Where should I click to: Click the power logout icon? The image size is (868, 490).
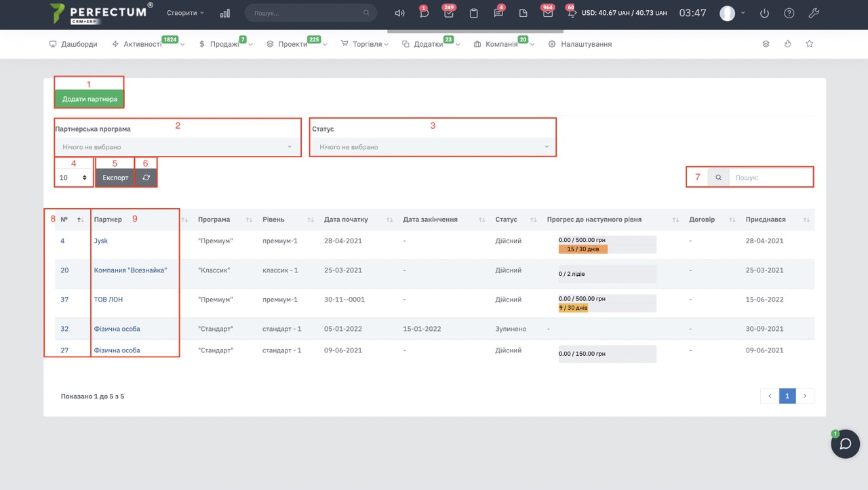(765, 14)
